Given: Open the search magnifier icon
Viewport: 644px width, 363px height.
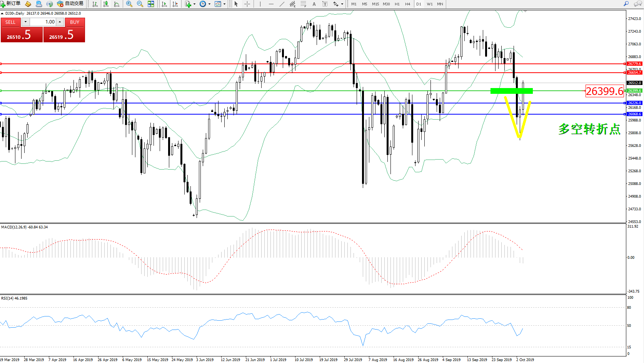Looking at the screenshot, I should 626,4.
